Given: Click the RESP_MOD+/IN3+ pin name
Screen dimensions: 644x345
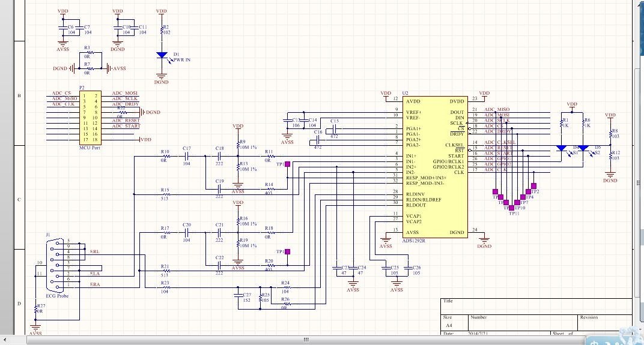Looking at the screenshot, I should 426,178.
